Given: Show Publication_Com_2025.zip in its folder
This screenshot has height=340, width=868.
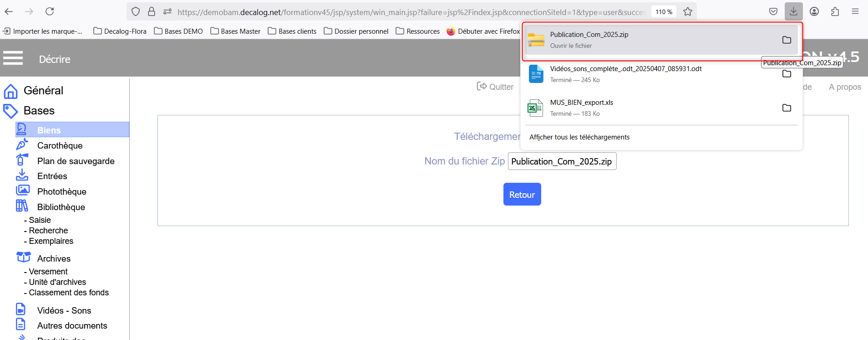Looking at the screenshot, I should click(x=786, y=40).
